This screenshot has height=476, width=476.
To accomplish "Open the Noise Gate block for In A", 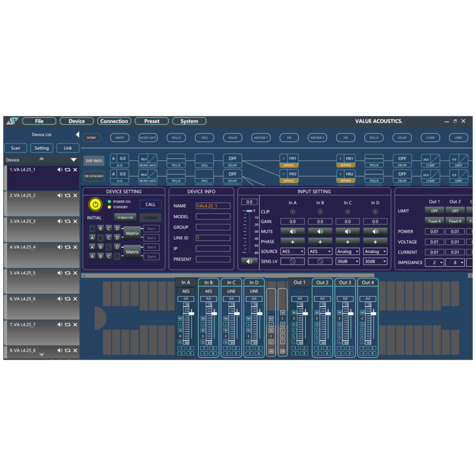I will click(148, 159).
